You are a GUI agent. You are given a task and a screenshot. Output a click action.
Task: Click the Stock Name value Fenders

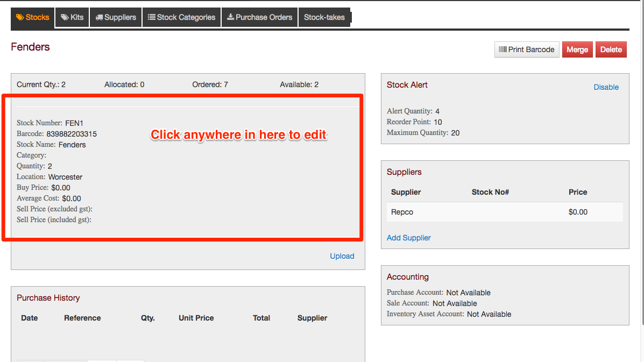(x=72, y=145)
